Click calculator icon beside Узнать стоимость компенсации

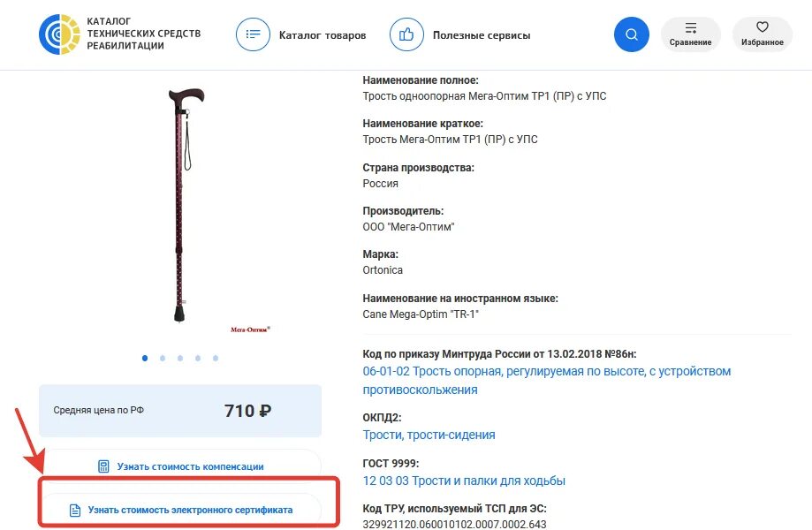click(x=103, y=466)
